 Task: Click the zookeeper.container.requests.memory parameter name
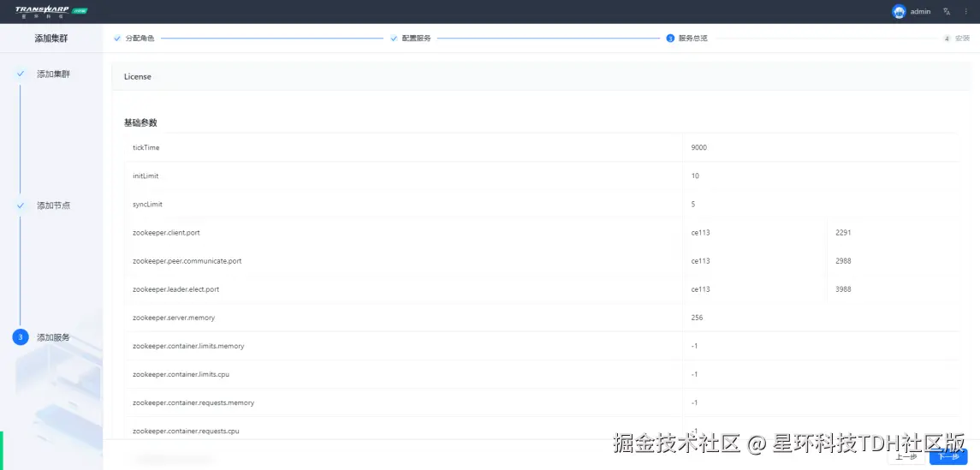click(x=193, y=402)
